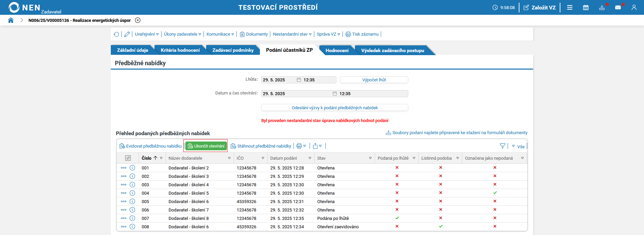Switch to the Hodnocení tab
Image resolution: width=644 pixels, height=235 pixels.
pos(337,50)
